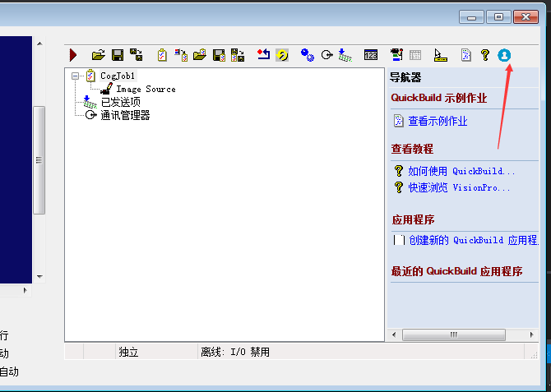
Task: Click navigator horizontal scrollbar thumb
Action: point(454,334)
